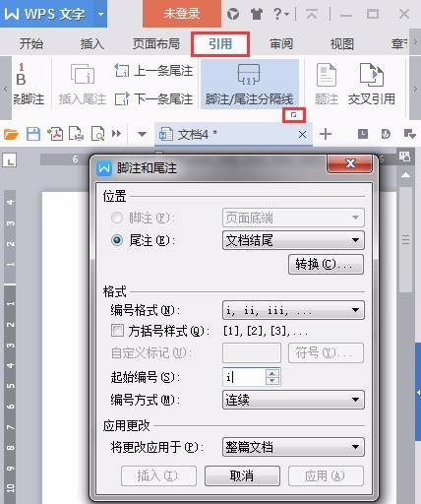Screen dimensions: 421x504
Task: Open footnote dialog launcher below ribbon
Action: (x=294, y=115)
